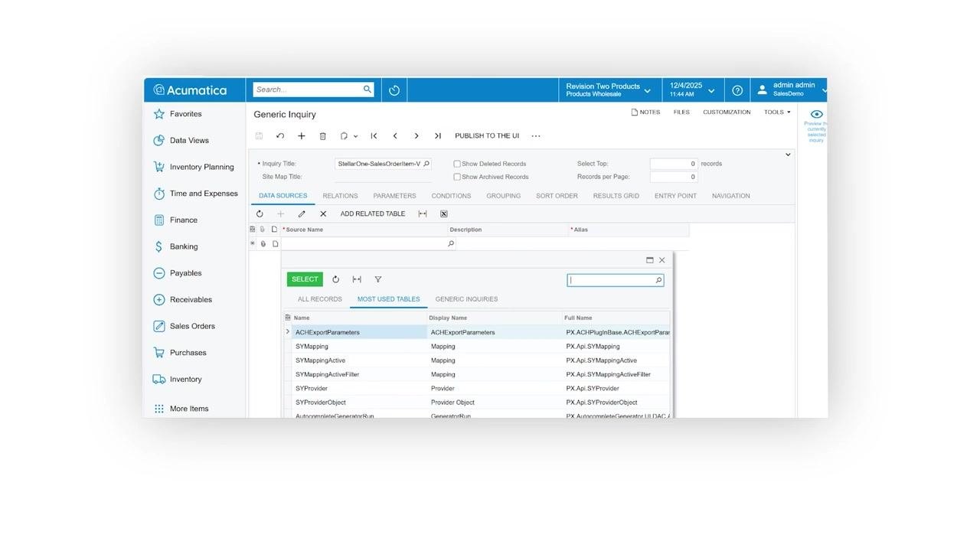Open the Revision Two Products company dropdown
This screenshot has height=551, width=980.
609,90
